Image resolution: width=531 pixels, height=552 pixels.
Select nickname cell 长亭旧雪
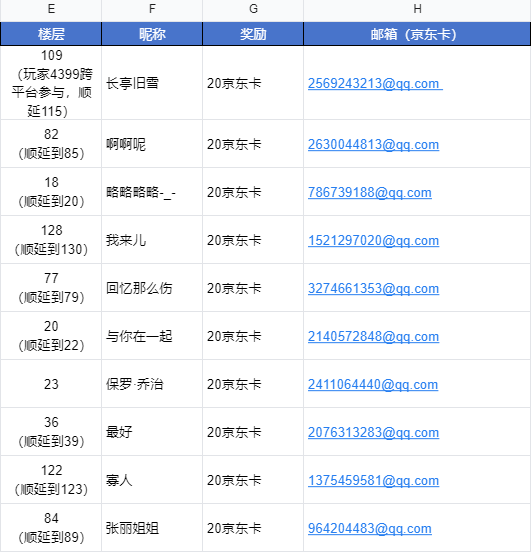point(152,83)
